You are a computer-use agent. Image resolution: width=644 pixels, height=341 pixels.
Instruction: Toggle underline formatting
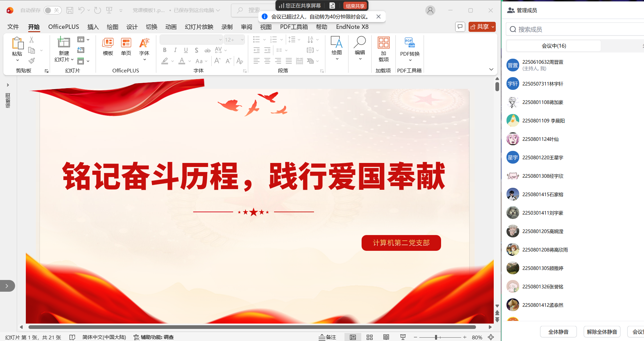point(185,50)
